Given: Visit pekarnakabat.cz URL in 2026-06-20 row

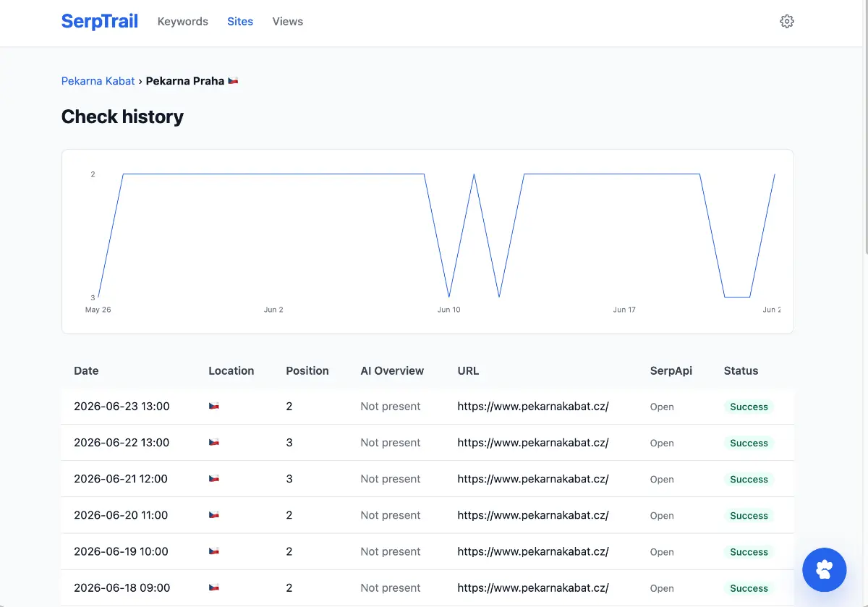Looking at the screenshot, I should pyautogui.click(x=533, y=515).
